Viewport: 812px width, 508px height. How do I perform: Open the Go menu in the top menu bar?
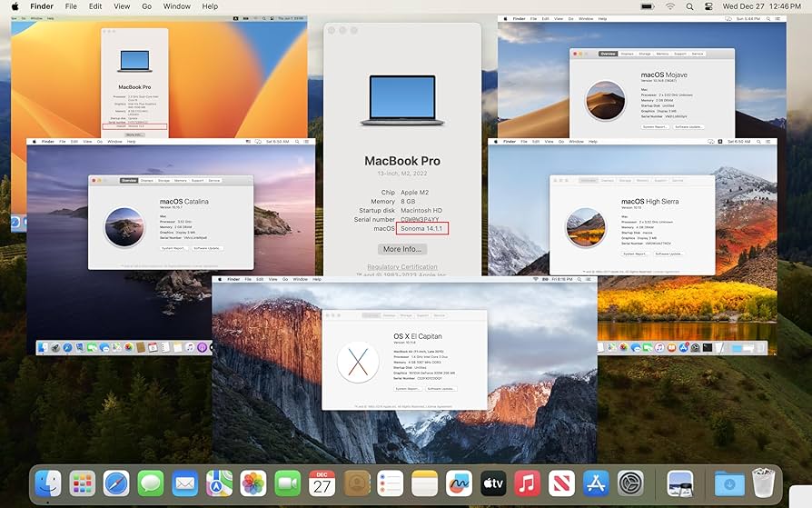tap(146, 6)
